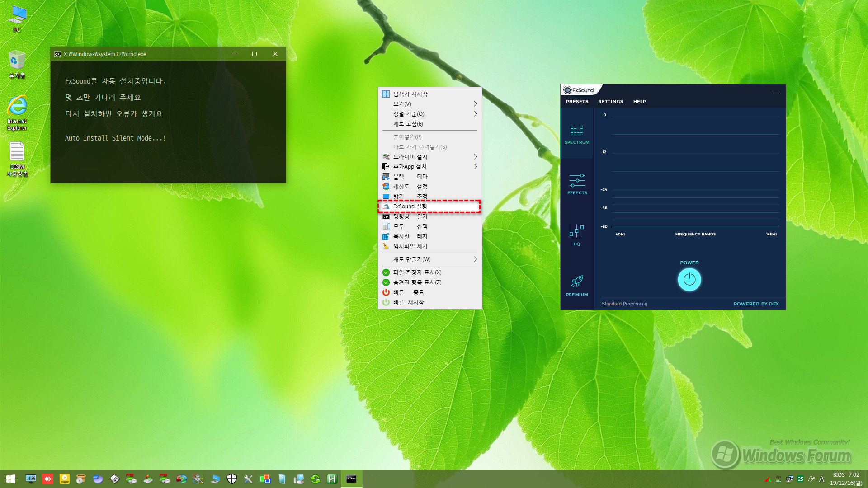Click the green '25' tray icon
868x488 pixels.
tap(801, 479)
